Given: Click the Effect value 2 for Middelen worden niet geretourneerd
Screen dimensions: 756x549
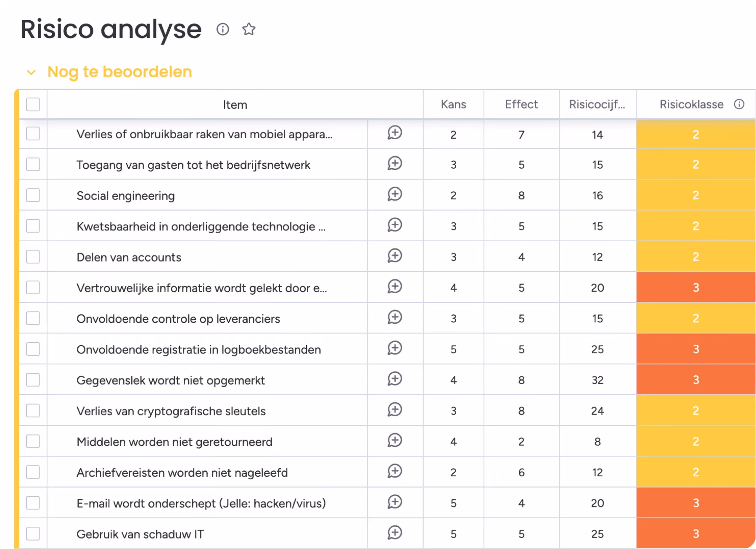Looking at the screenshot, I should coord(521,441).
